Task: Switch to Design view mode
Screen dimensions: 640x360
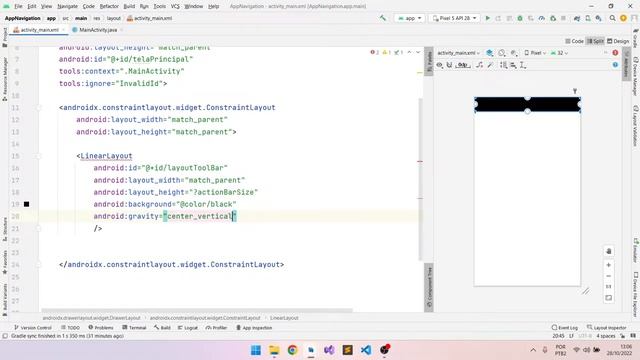Action: click(x=618, y=41)
